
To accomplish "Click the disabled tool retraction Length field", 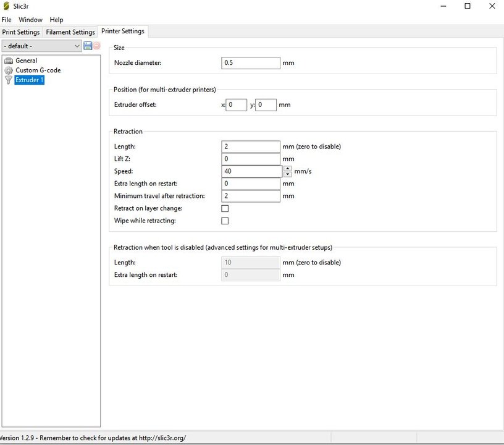I will coord(251,263).
